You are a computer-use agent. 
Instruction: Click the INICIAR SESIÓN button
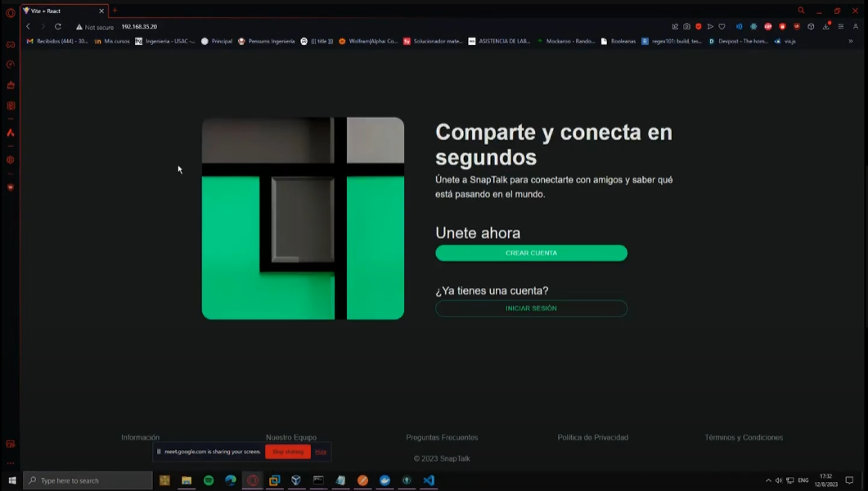(531, 309)
